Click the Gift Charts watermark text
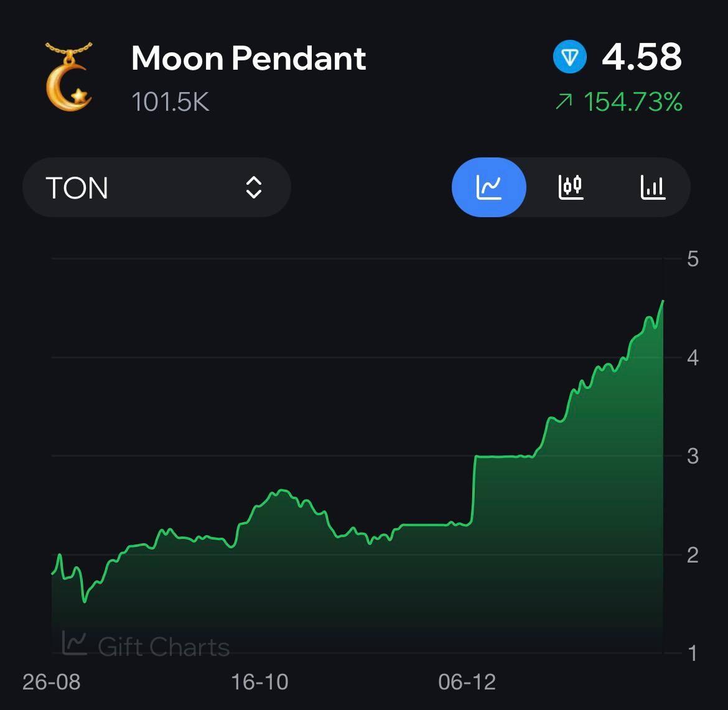 point(164,647)
